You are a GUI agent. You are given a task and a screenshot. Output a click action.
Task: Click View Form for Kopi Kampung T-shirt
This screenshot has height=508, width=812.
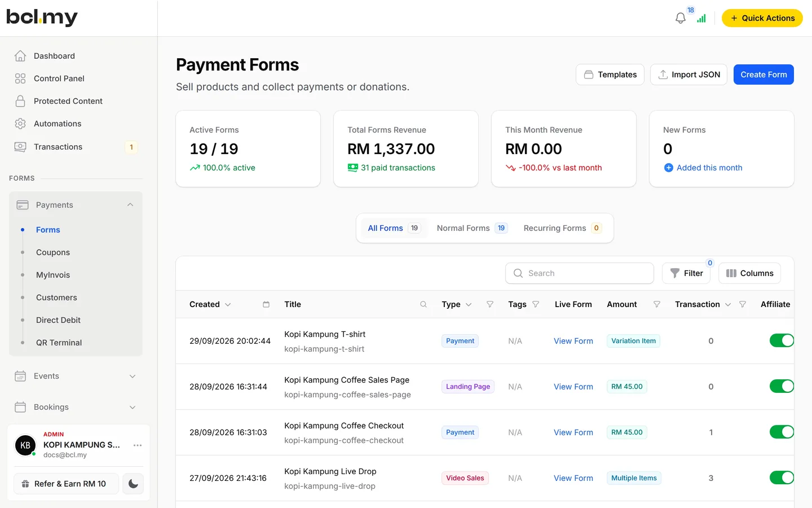pyautogui.click(x=573, y=341)
